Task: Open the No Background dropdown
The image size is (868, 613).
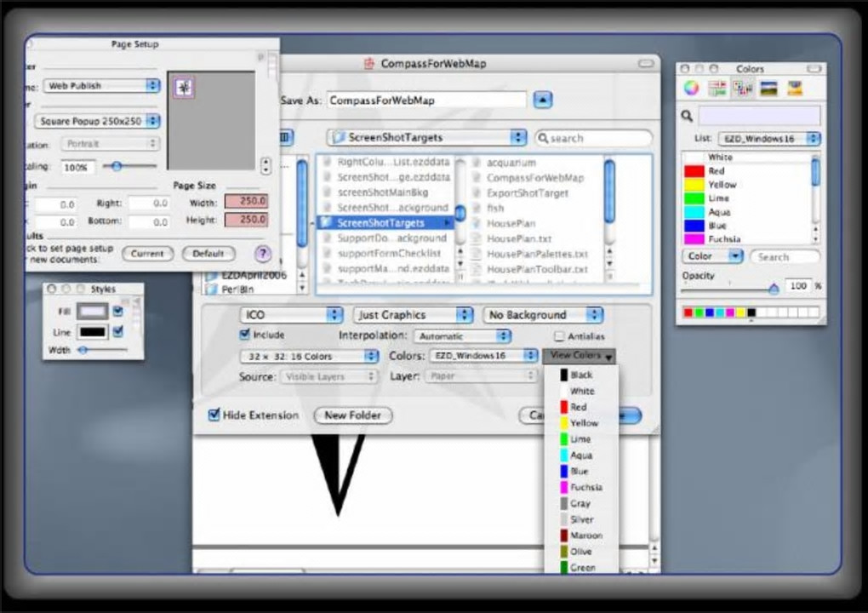Action: coord(543,314)
